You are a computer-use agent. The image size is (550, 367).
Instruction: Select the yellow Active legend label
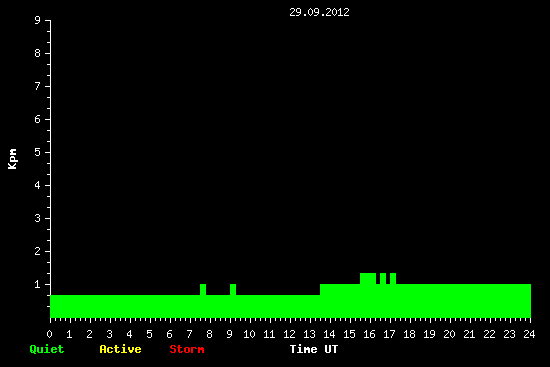[120, 349]
